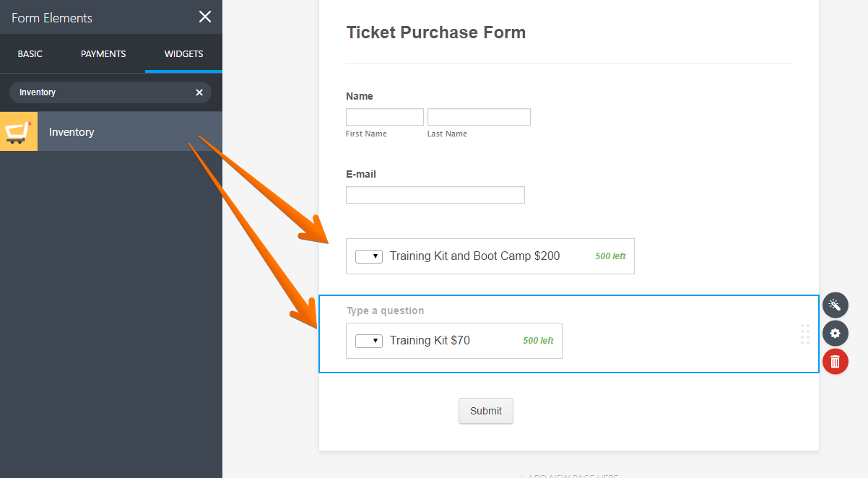Viewport: 868px width, 478px height.
Task: Clear the Inventory search text
Action: 199,92
